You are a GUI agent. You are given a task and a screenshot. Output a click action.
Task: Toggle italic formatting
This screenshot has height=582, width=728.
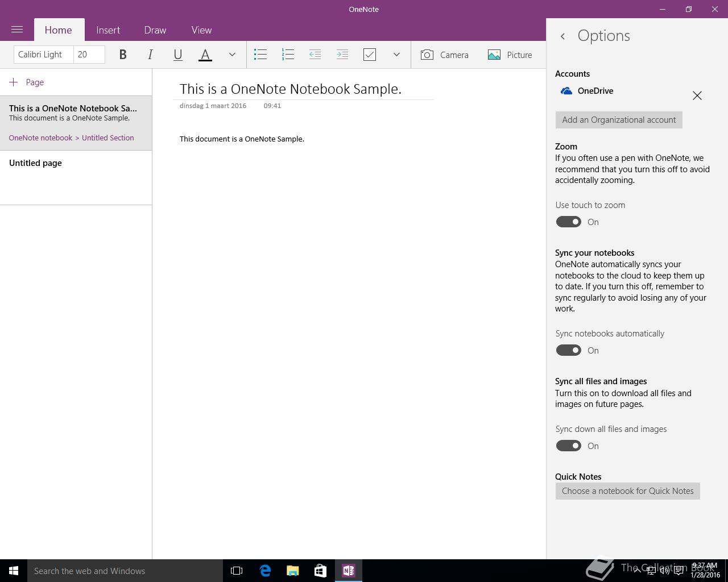pyautogui.click(x=150, y=55)
